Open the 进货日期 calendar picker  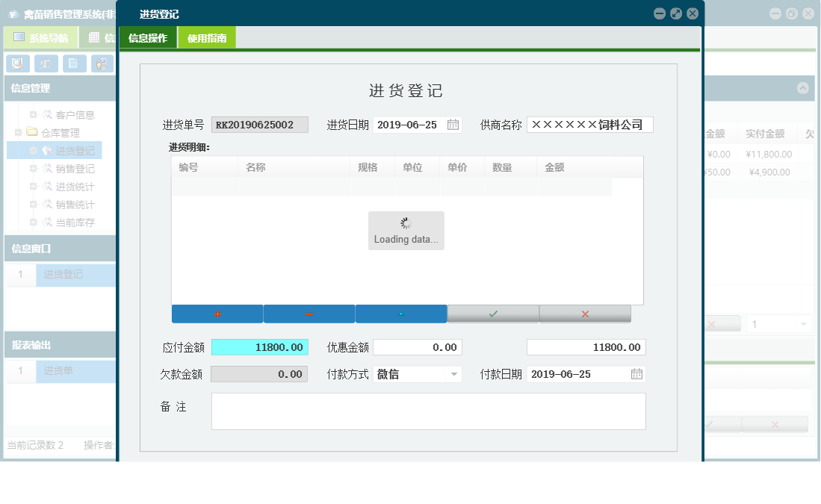point(452,125)
